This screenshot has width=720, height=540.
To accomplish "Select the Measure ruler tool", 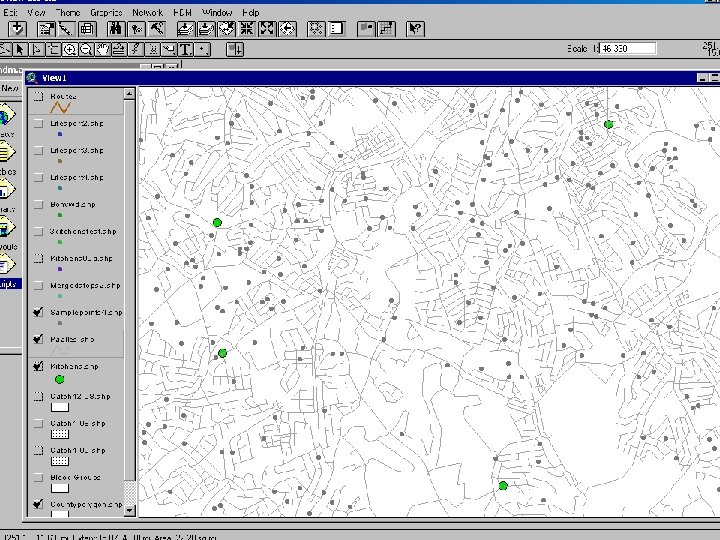I will pos(119,49).
